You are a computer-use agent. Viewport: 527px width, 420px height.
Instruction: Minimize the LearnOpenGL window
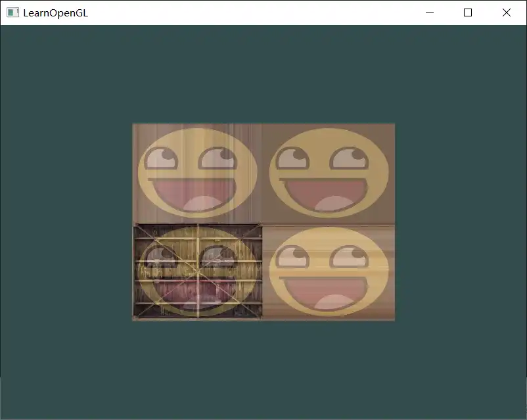(430, 12)
